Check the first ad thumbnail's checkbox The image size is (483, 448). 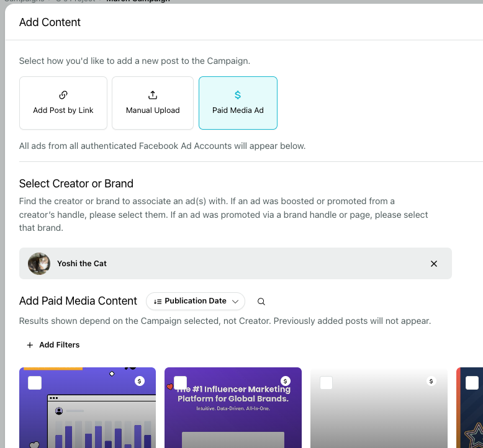(x=35, y=383)
